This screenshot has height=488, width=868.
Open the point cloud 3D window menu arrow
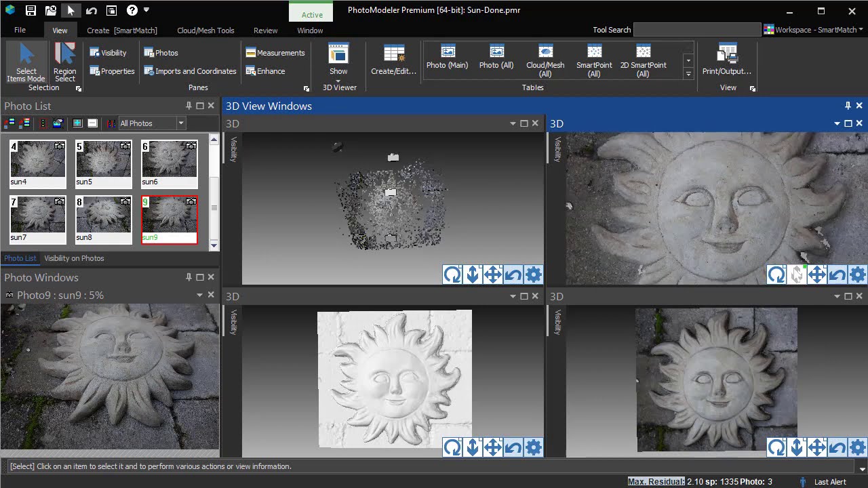tap(513, 123)
